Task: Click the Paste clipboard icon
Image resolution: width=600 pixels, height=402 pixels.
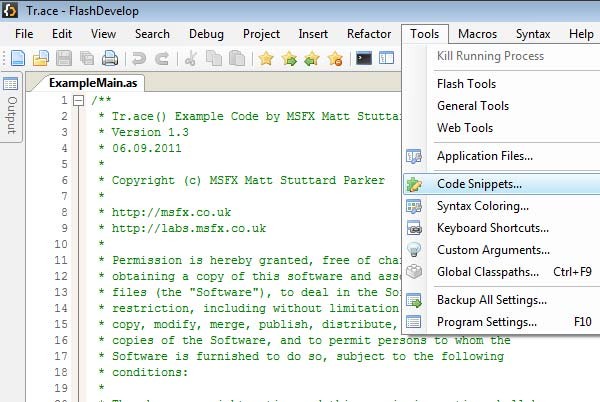Action: 237,59
